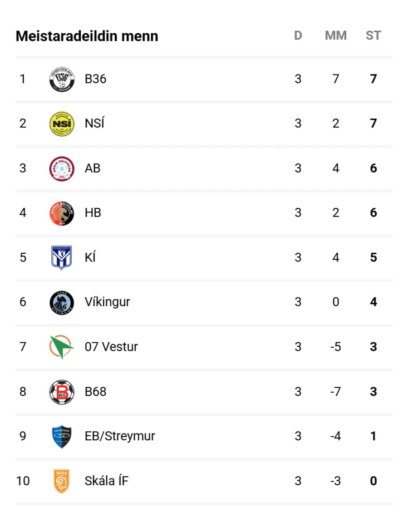
Task: Click the blue KÍ shield logo
Action: [61, 257]
